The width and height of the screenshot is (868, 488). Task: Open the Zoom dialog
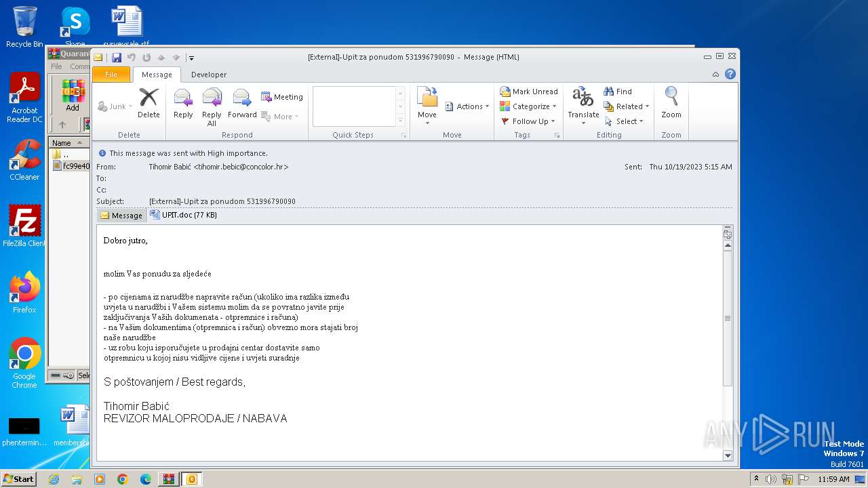(x=671, y=104)
